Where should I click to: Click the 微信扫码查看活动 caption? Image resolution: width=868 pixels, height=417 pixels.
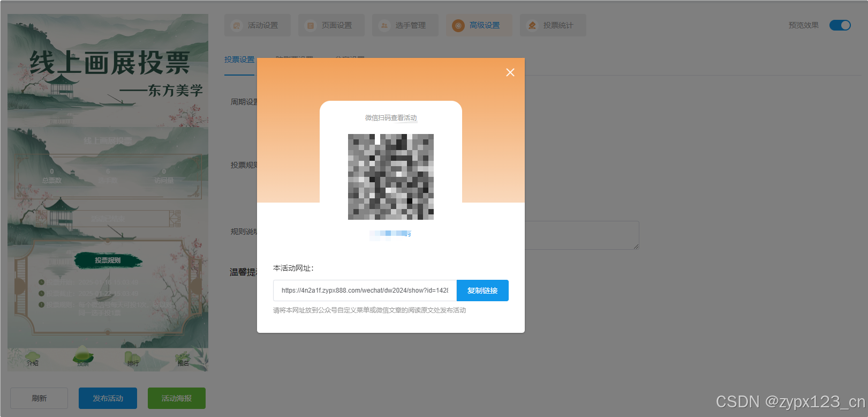pos(391,118)
